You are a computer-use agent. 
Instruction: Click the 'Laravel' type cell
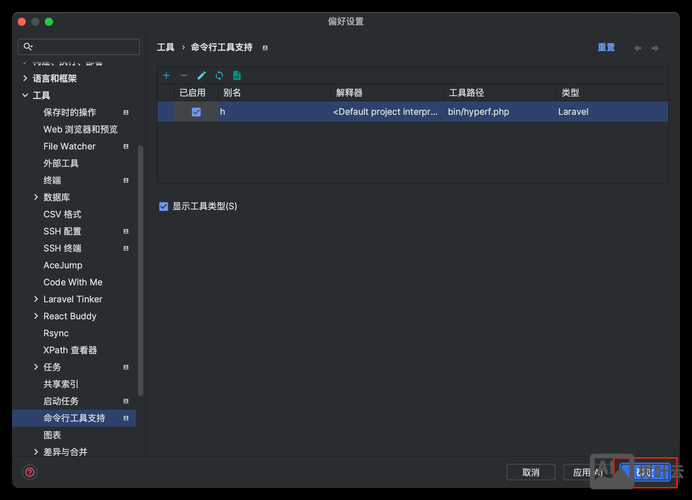(x=612, y=112)
